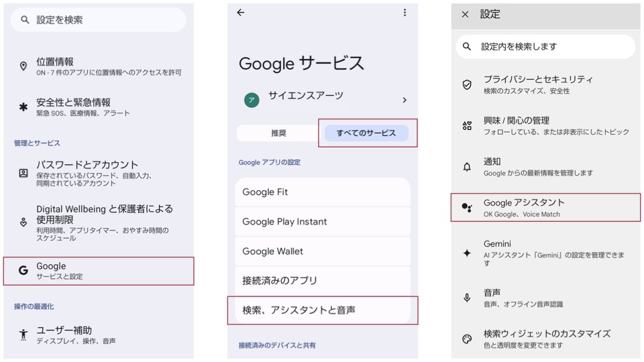Viewport: 644px width, 362px height.
Task: Click the accessibility person icon beside ユーザー補助
Action: (x=23, y=335)
